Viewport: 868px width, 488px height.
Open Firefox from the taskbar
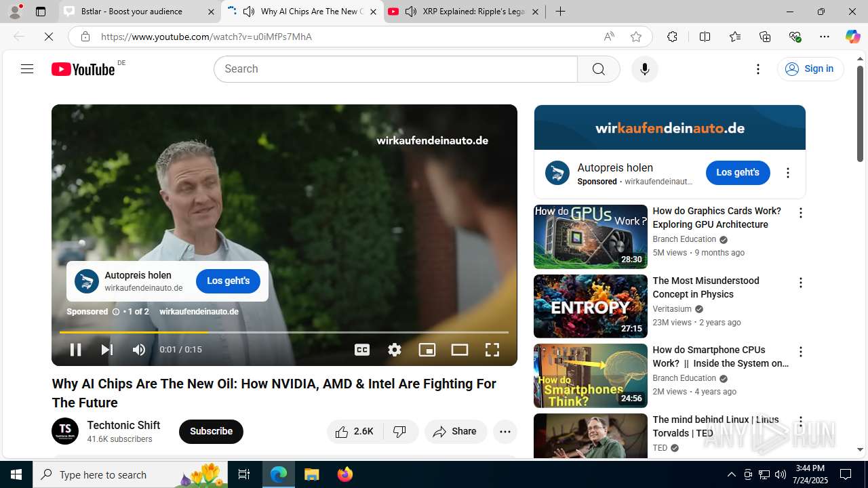pos(345,474)
